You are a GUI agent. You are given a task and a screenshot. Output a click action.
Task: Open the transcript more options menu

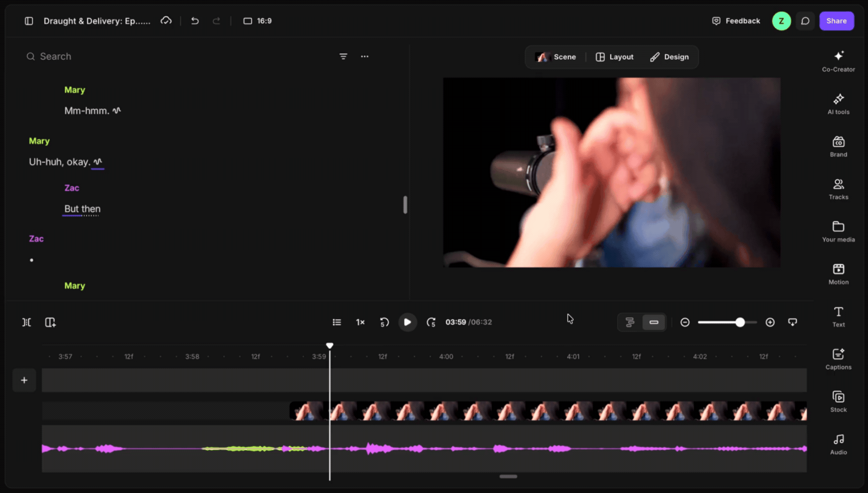click(364, 56)
